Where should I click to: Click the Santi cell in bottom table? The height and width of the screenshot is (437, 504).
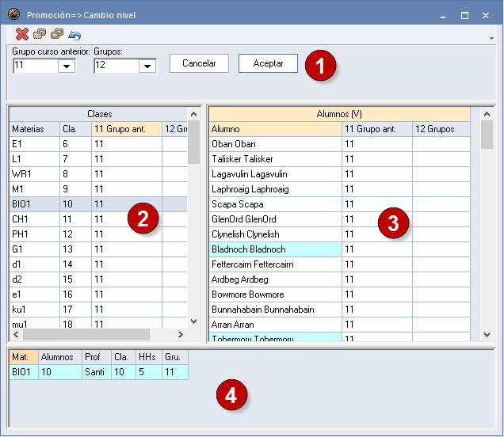coord(97,372)
